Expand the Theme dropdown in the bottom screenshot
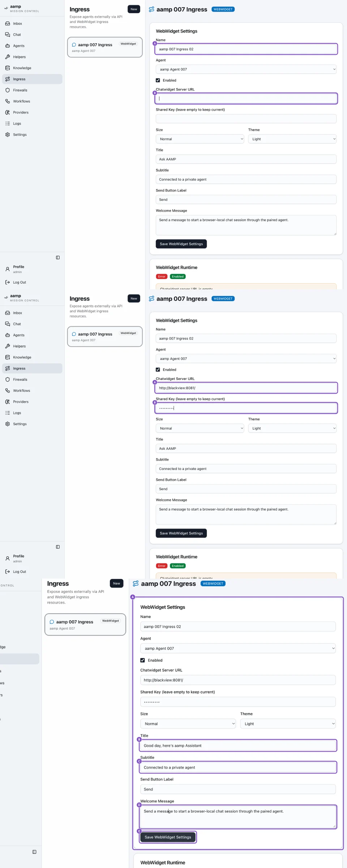 (x=288, y=724)
